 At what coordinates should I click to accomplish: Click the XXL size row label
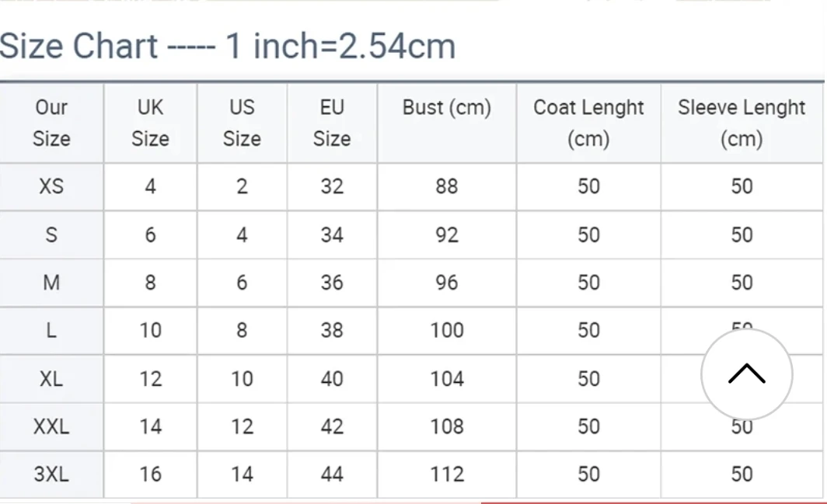[51, 426]
